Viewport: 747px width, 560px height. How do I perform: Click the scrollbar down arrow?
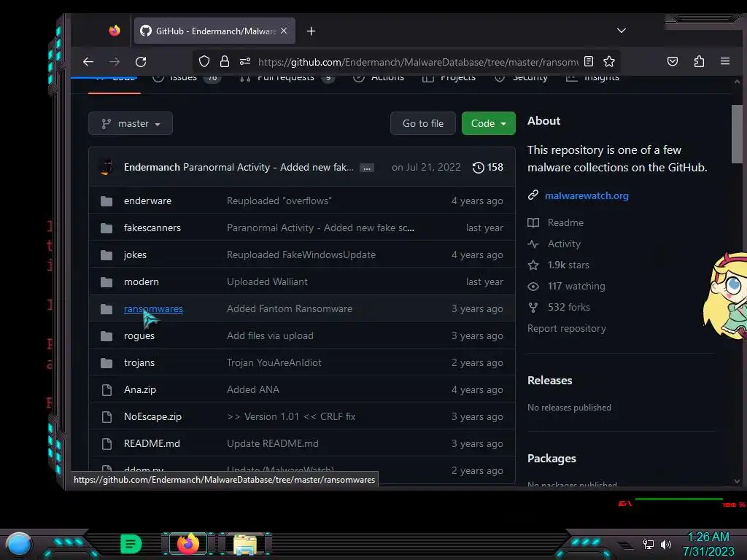coord(737,481)
